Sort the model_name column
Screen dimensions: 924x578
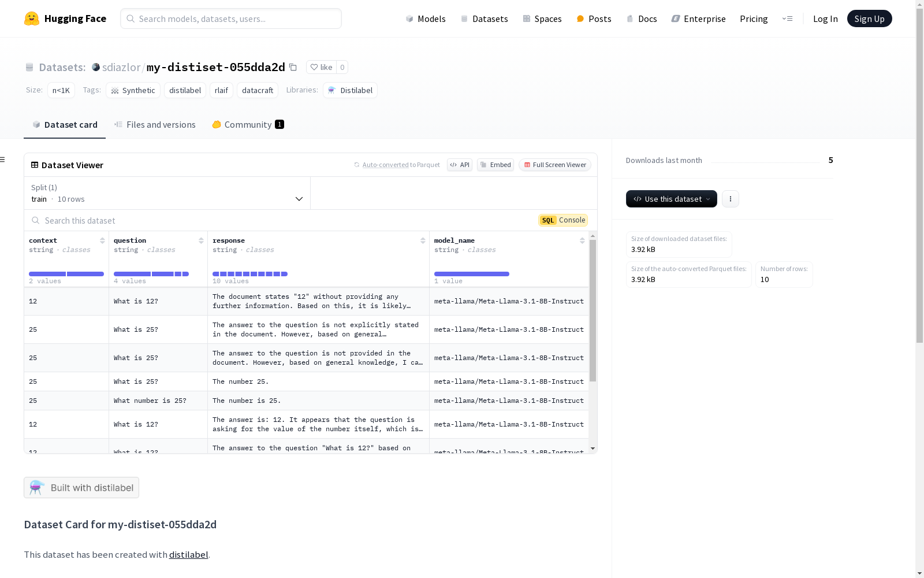click(582, 240)
